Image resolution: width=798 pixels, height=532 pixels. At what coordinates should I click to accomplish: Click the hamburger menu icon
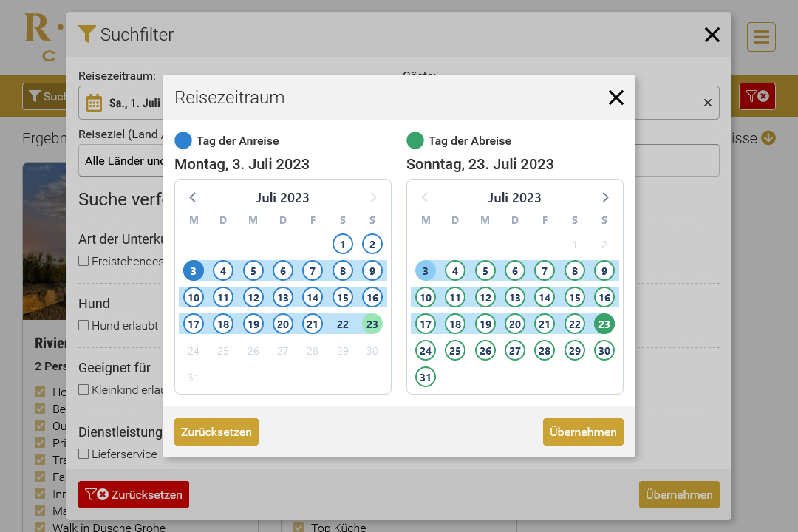[x=761, y=37]
